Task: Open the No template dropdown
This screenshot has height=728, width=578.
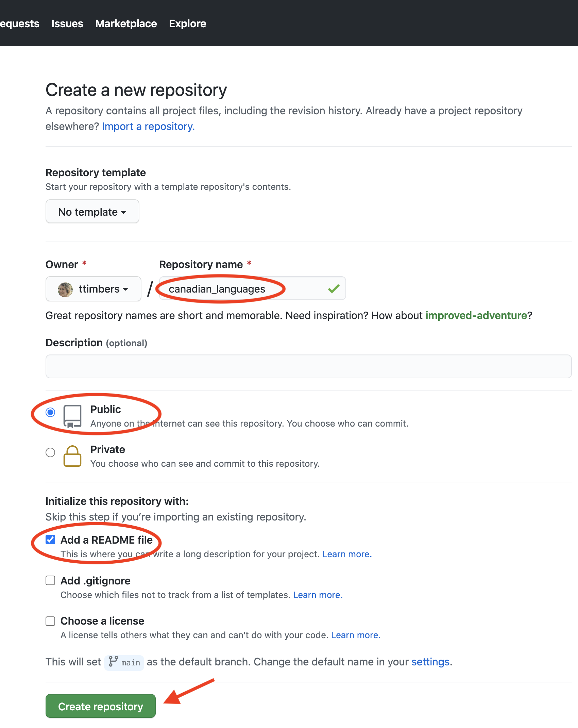Action: point(92,212)
